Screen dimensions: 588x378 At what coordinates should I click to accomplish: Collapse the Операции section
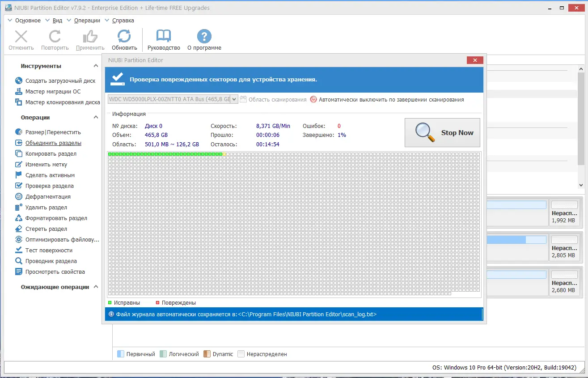96,117
